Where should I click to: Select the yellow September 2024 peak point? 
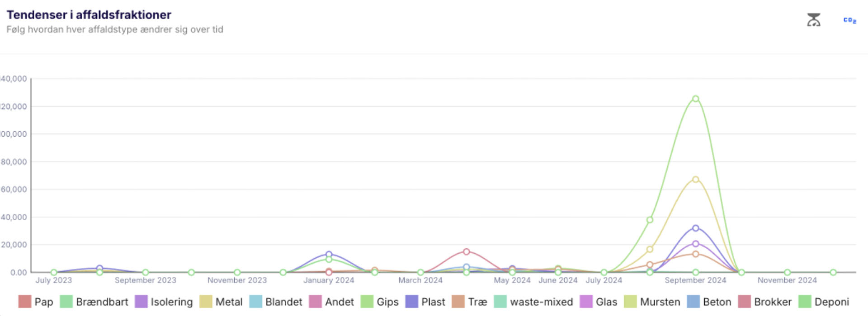pos(695,180)
